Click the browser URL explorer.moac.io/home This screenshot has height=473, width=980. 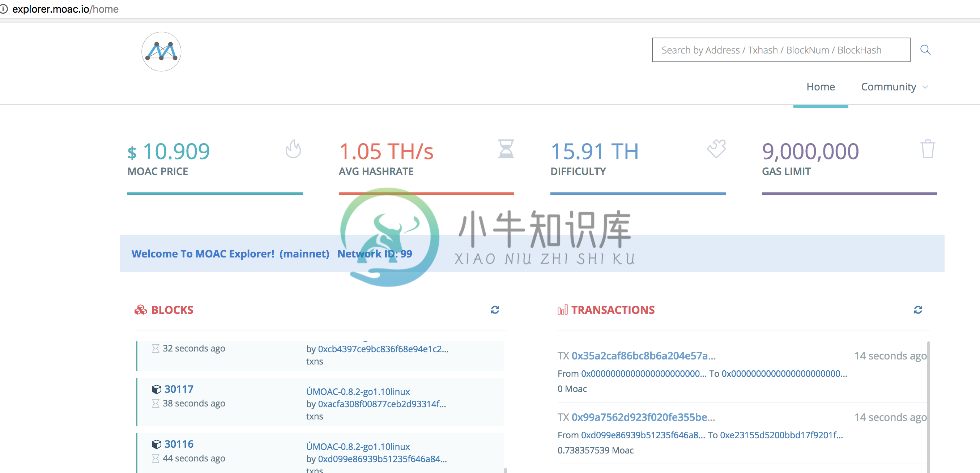[x=65, y=9]
